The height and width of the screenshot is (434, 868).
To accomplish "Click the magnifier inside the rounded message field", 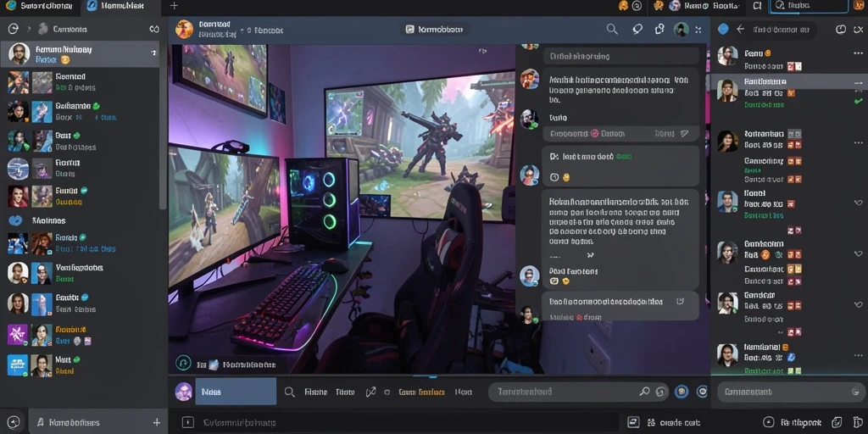I will (644, 392).
